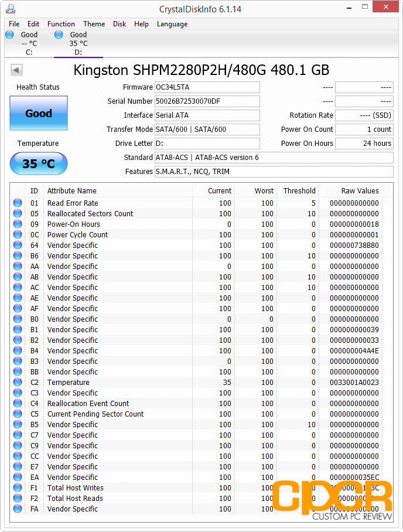Click status icon of C2 Temperature row

pyautogui.click(x=18, y=382)
